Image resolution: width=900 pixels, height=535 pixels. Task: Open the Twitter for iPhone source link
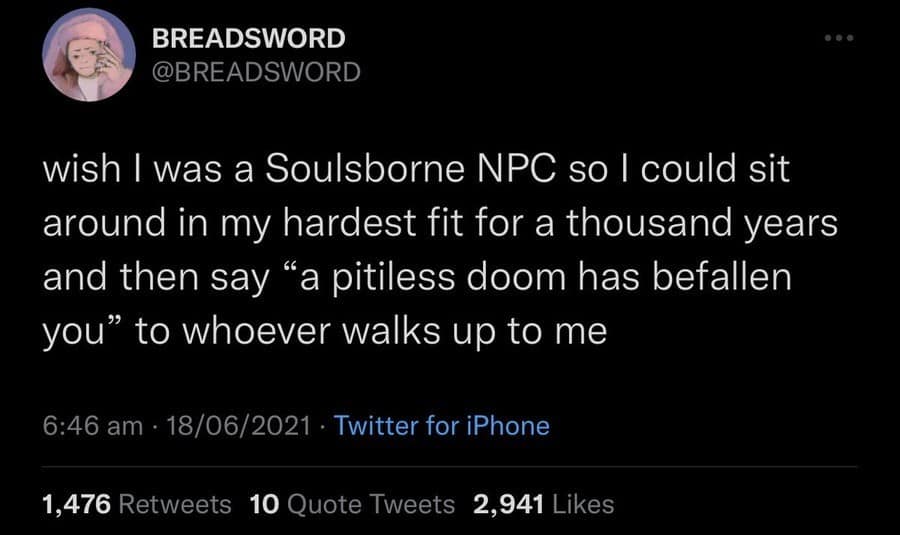click(x=442, y=425)
